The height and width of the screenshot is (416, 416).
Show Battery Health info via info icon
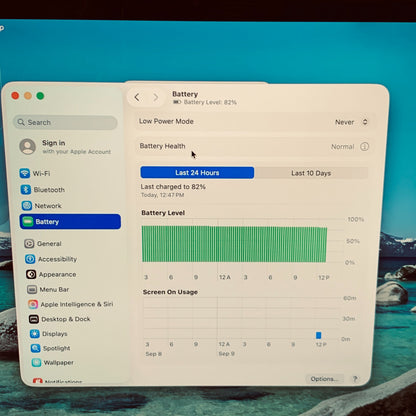click(364, 147)
